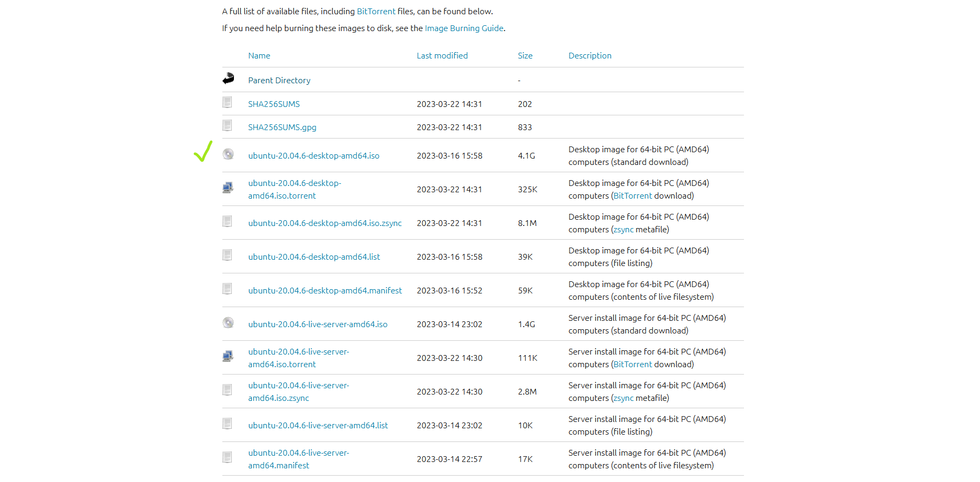Click the file icon next to SHA256SUMS

[x=227, y=102]
